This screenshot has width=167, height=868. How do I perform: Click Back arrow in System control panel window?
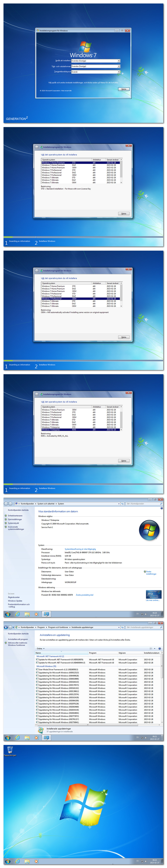6,504
